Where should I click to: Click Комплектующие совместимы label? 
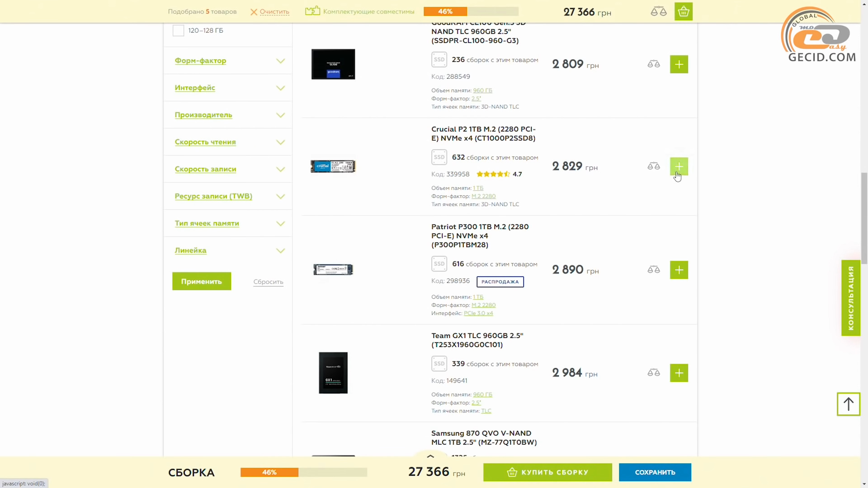pos(368,12)
